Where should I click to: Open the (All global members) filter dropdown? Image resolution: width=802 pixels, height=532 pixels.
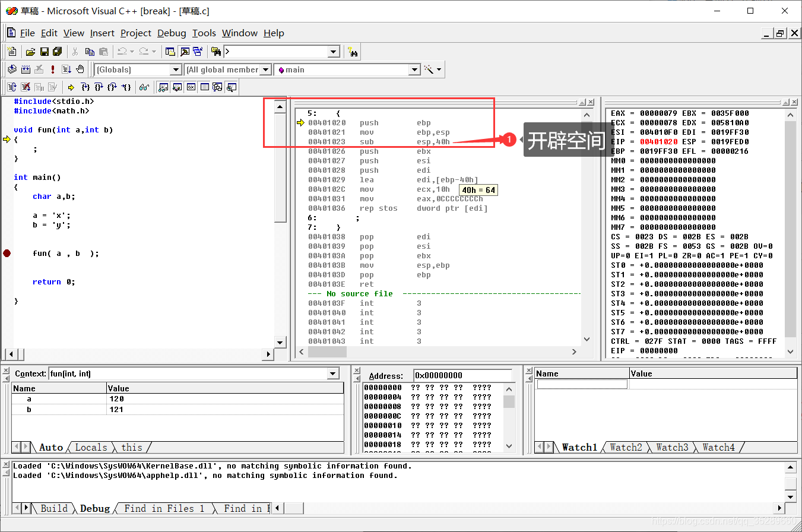[x=265, y=70]
